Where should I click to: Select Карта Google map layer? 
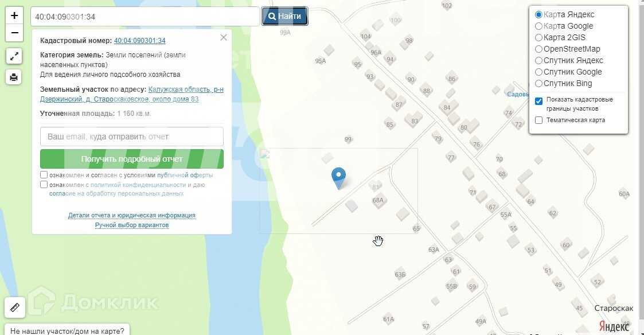(x=538, y=26)
